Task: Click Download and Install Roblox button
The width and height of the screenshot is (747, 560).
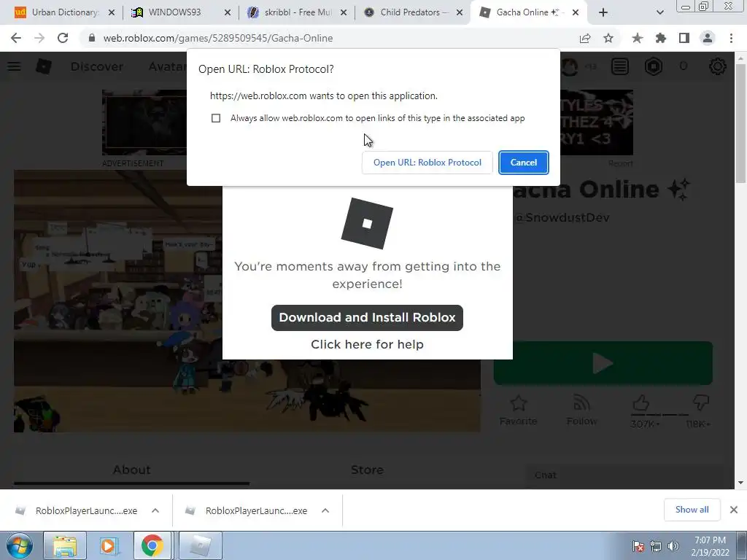Action: pos(367,318)
